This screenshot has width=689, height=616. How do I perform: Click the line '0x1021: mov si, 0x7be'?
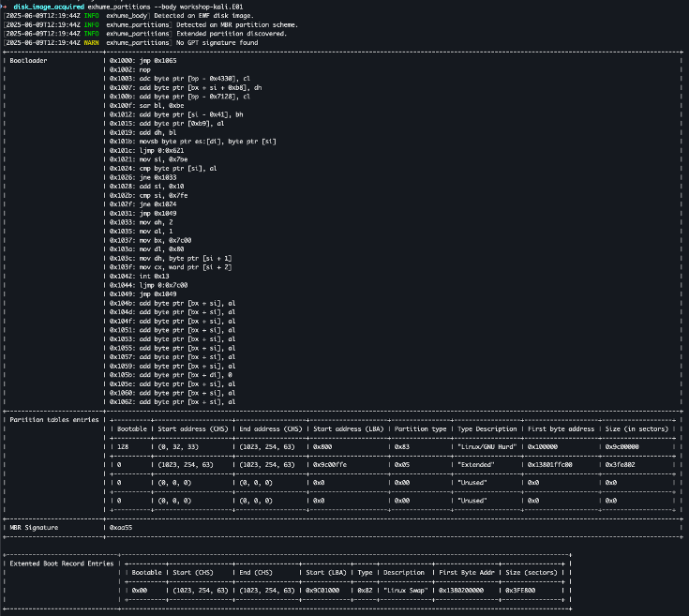click(148, 159)
